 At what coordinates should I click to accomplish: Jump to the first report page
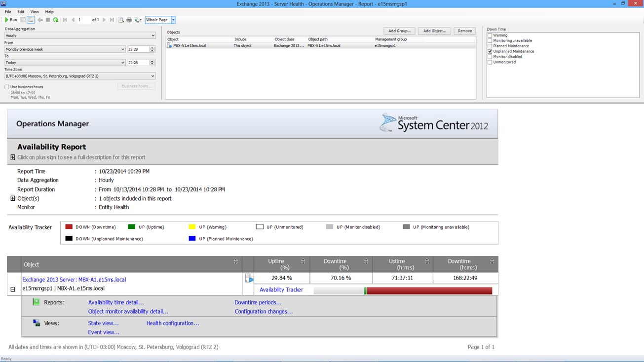(x=65, y=20)
